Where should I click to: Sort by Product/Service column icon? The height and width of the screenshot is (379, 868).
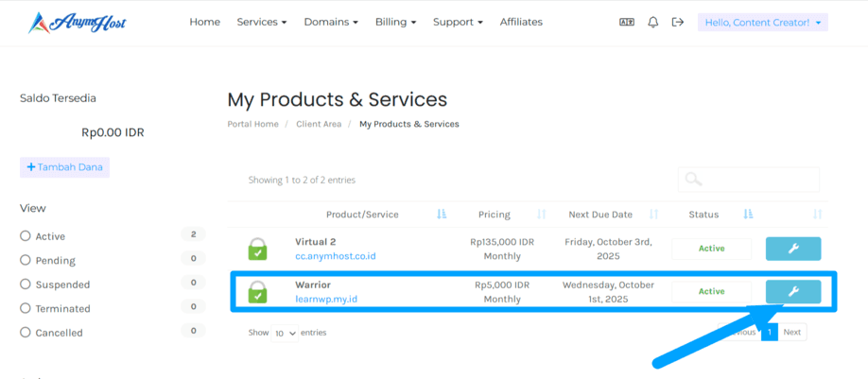click(442, 215)
